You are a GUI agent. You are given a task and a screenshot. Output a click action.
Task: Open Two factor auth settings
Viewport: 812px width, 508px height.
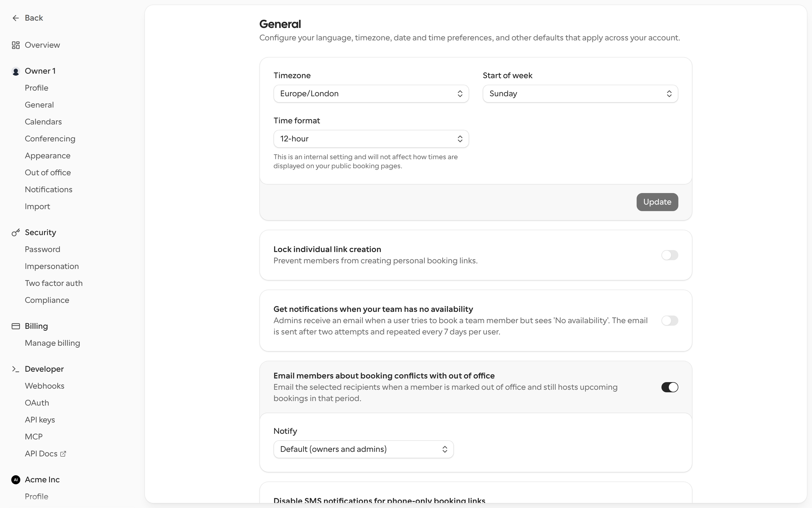[54, 283]
